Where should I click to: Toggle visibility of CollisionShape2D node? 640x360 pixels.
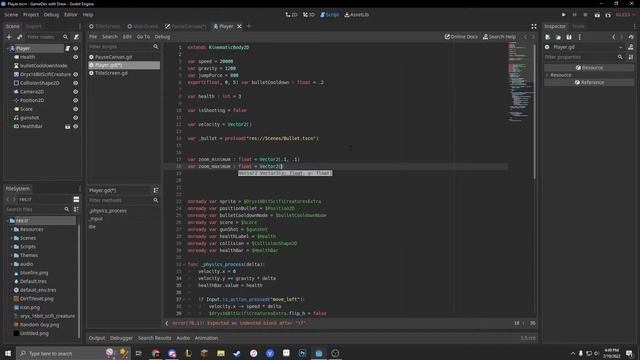(76, 83)
